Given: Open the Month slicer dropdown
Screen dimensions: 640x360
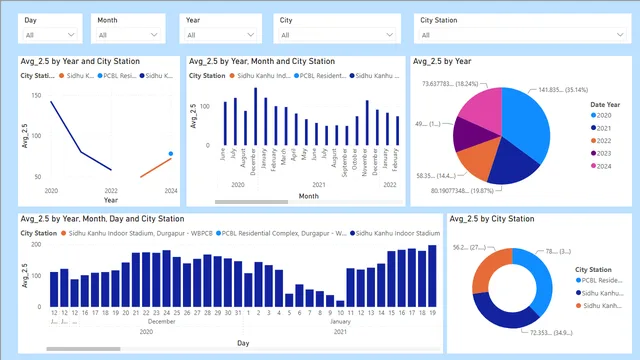Looking at the screenshot, I should [x=128, y=35].
